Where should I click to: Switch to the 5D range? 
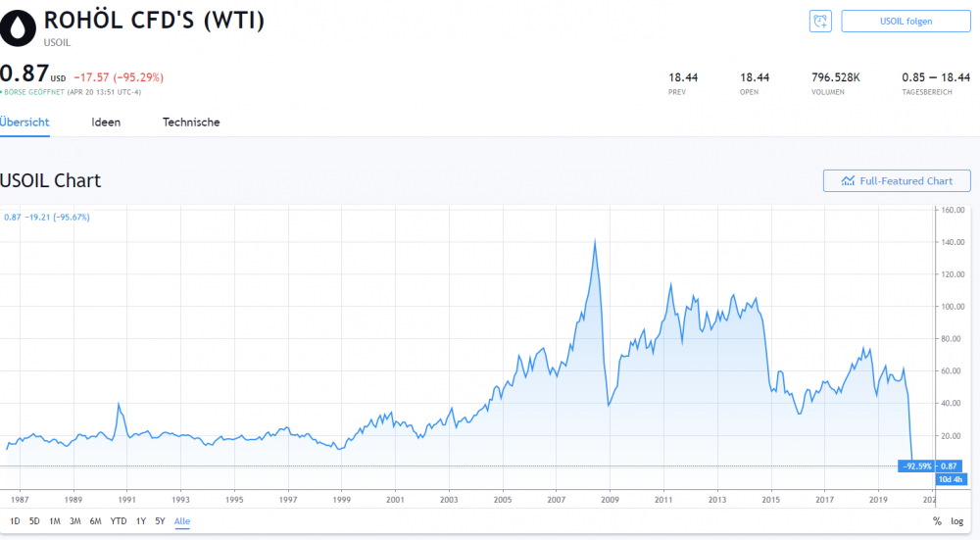pos(34,521)
